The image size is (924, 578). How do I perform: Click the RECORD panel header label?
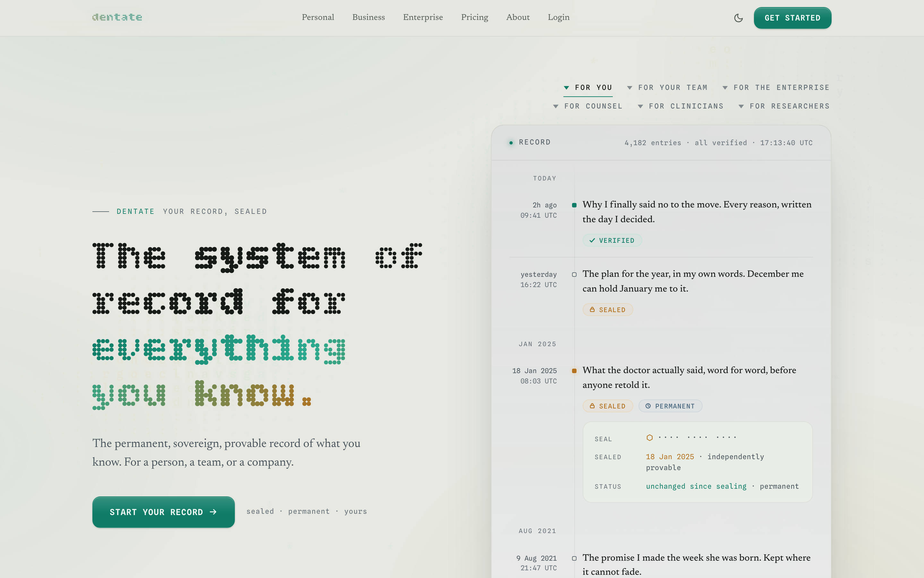point(535,142)
